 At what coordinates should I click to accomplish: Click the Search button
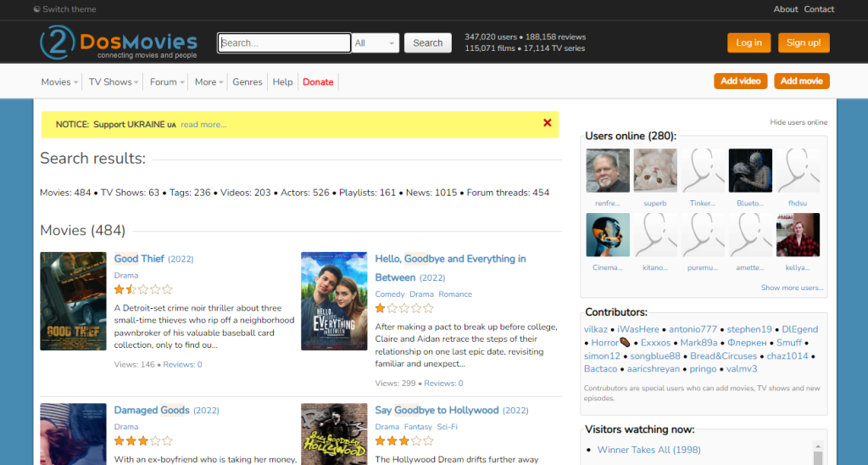point(428,42)
